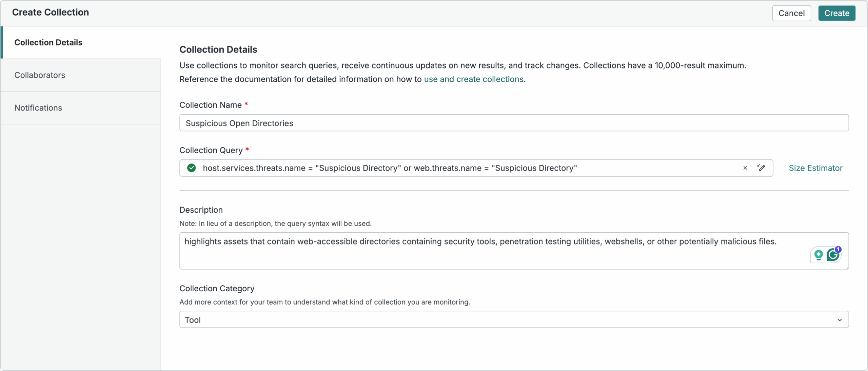Switch to the Collaborators tab
The height and width of the screenshot is (371, 868).
pos(40,75)
